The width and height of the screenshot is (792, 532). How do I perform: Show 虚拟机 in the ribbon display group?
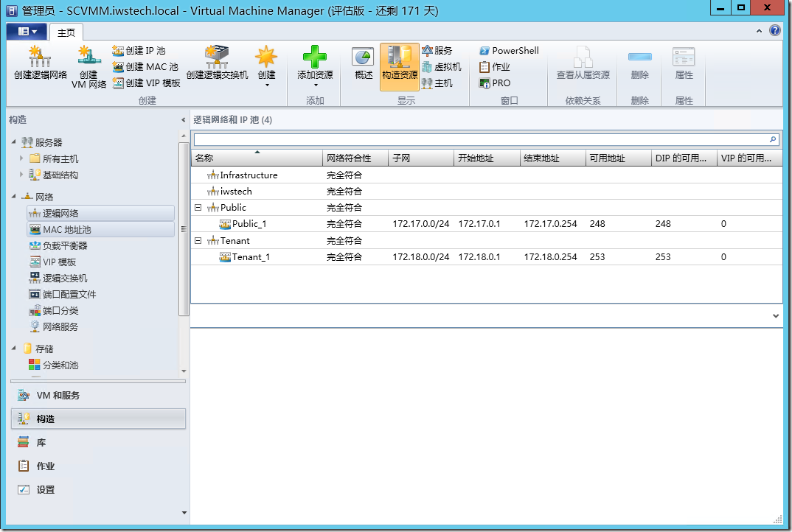click(x=442, y=66)
